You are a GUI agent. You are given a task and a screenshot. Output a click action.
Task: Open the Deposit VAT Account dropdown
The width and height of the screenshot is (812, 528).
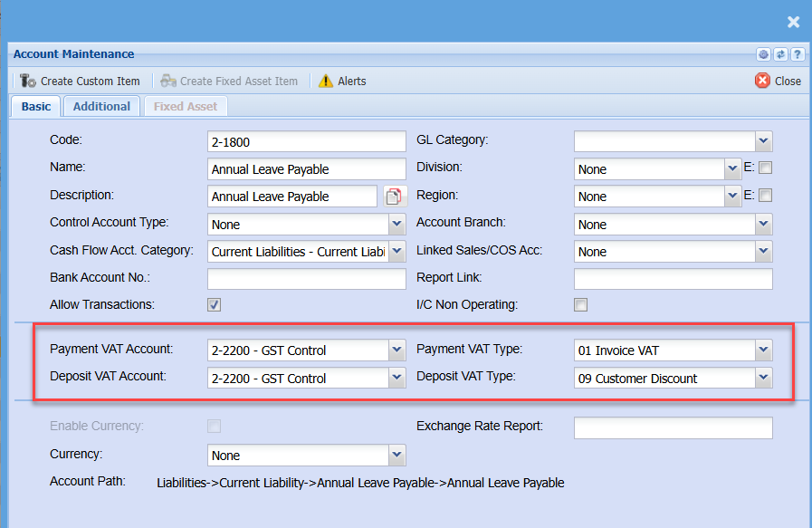(396, 378)
